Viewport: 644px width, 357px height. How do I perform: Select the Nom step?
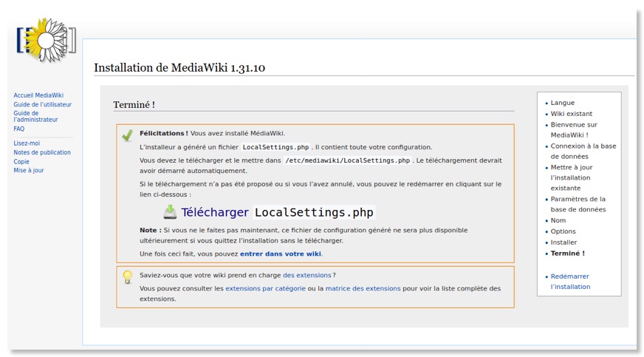[558, 220]
